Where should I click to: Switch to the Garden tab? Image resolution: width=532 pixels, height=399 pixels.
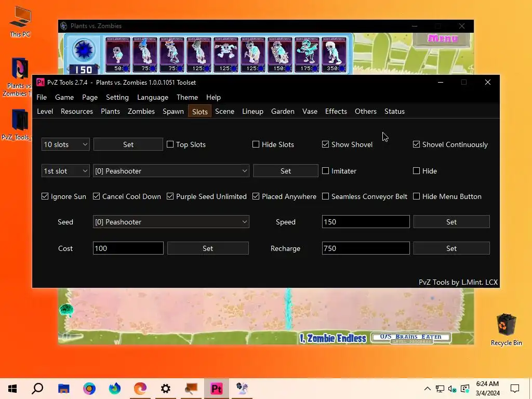click(x=283, y=111)
